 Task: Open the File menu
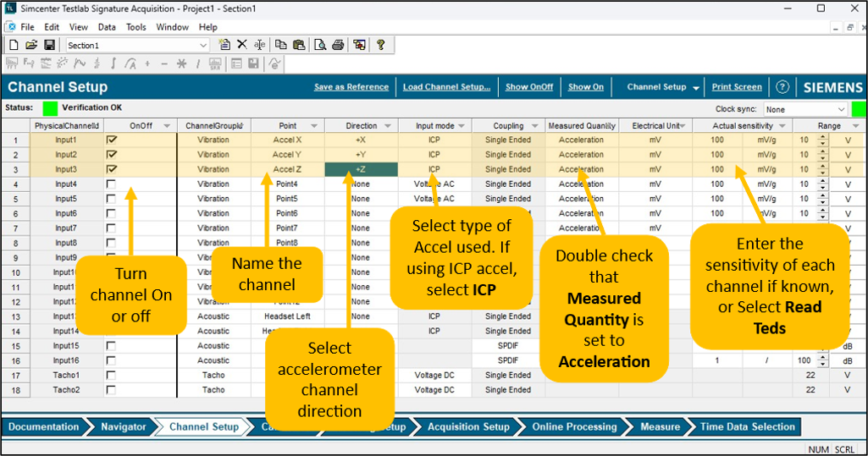click(x=27, y=27)
